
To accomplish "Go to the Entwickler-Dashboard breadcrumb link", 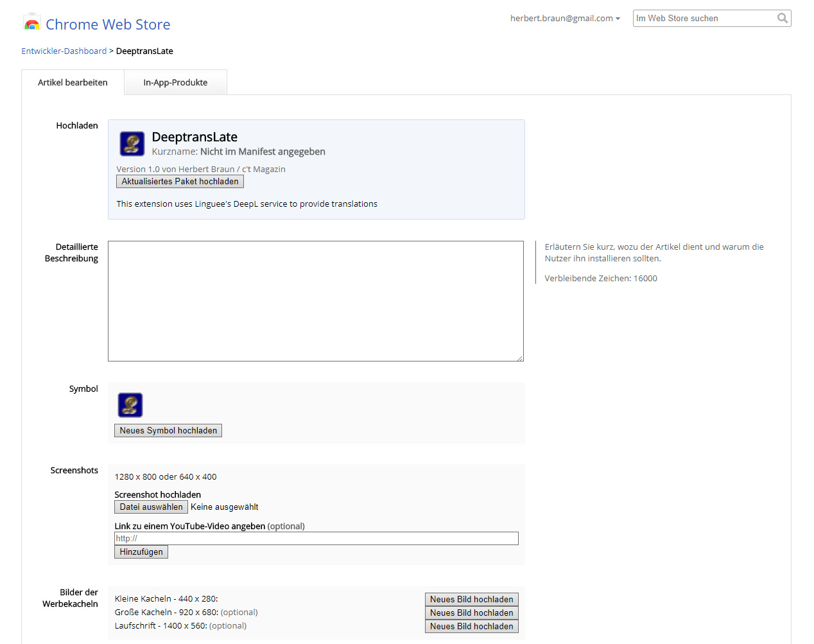I will click(x=64, y=51).
